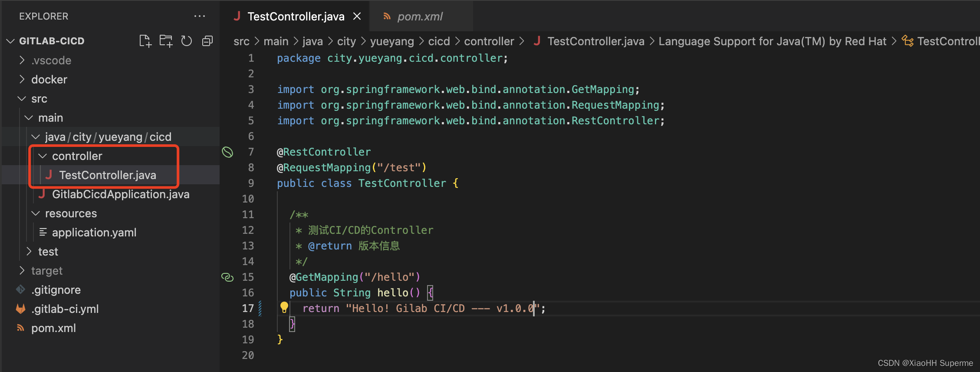Expand the .vscode folder
Screen dimensions: 980x372
tap(22, 60)
